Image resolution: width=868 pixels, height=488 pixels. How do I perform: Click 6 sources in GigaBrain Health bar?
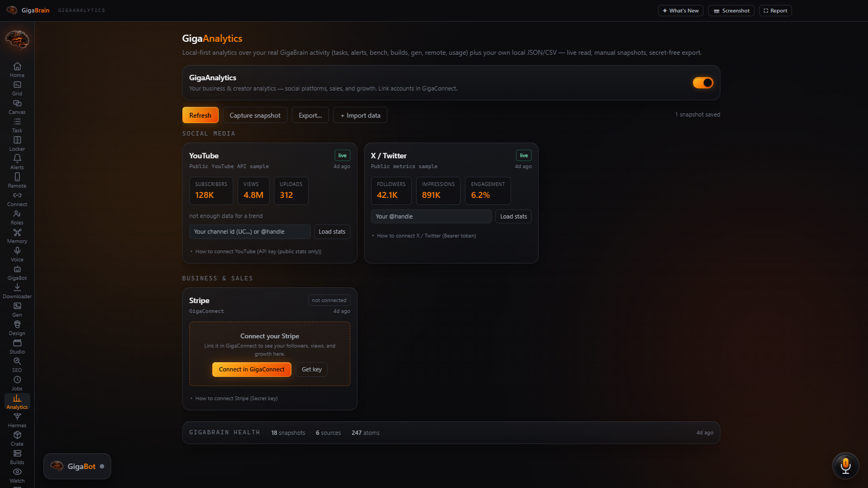[328, 433]
